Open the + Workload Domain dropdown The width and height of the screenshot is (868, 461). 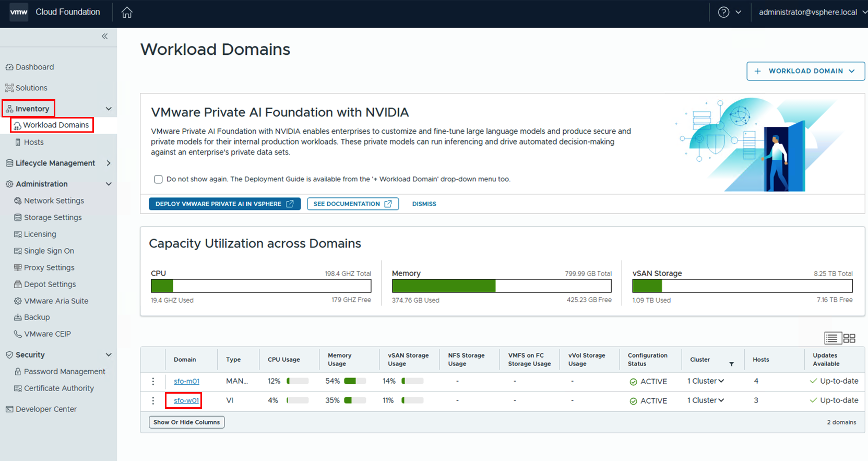(x=805, y=71)
